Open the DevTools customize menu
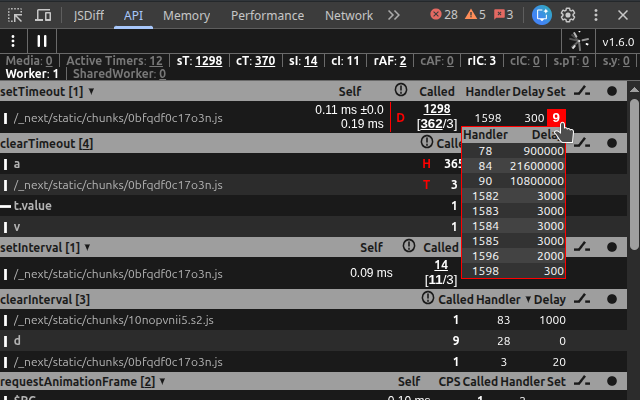This screenshot has width=640, height=400. pos(596,16)
